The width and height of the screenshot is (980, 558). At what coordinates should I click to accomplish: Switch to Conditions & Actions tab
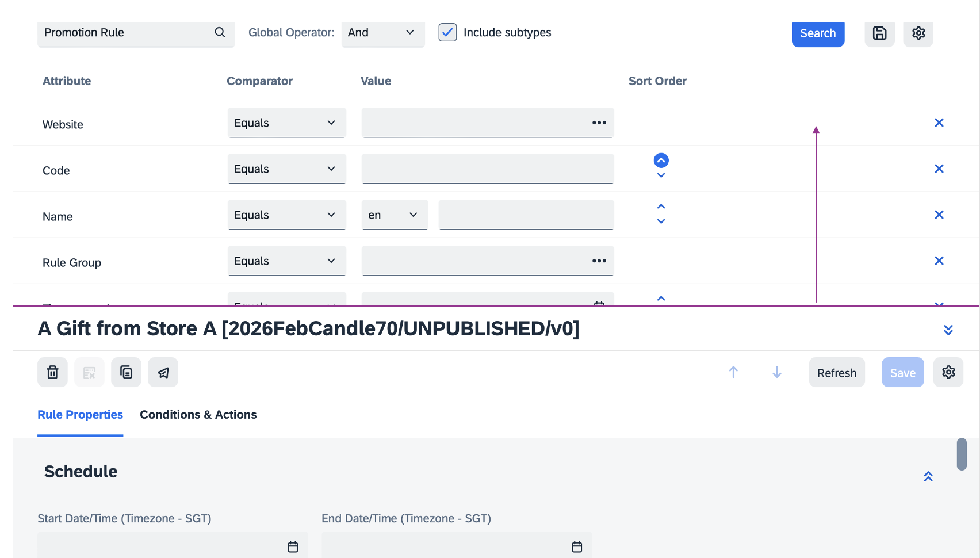tap(198, 415)
